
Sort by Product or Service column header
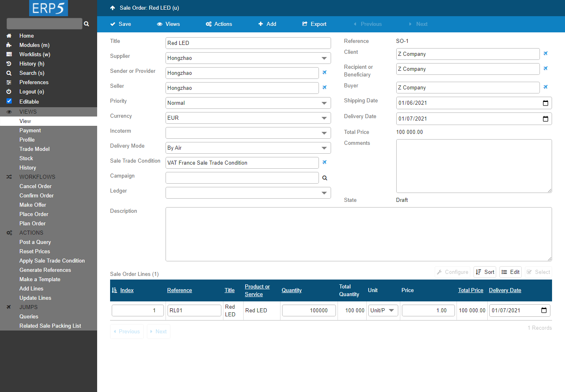point(257,290)
